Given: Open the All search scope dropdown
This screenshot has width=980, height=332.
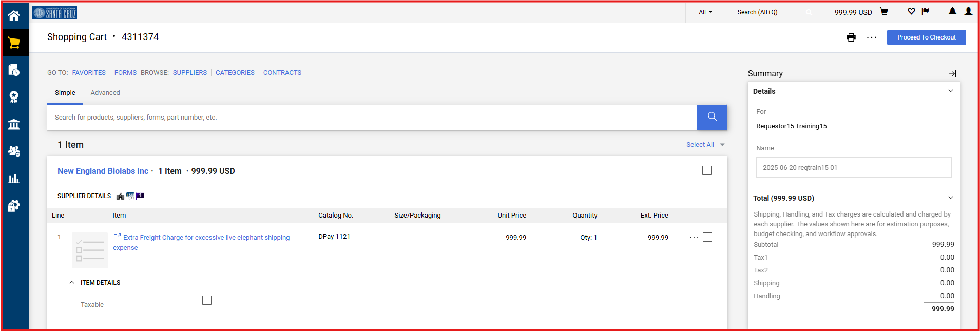Looking at the screenshot, I should click(x=705, y=12).
